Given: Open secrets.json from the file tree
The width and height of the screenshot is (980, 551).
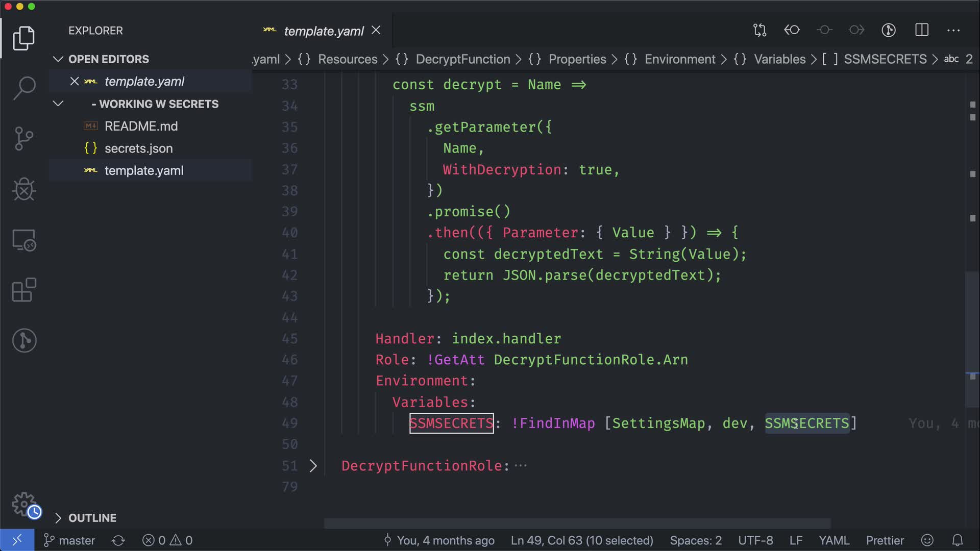Looking at the screenshot, I should click(138, 148).
